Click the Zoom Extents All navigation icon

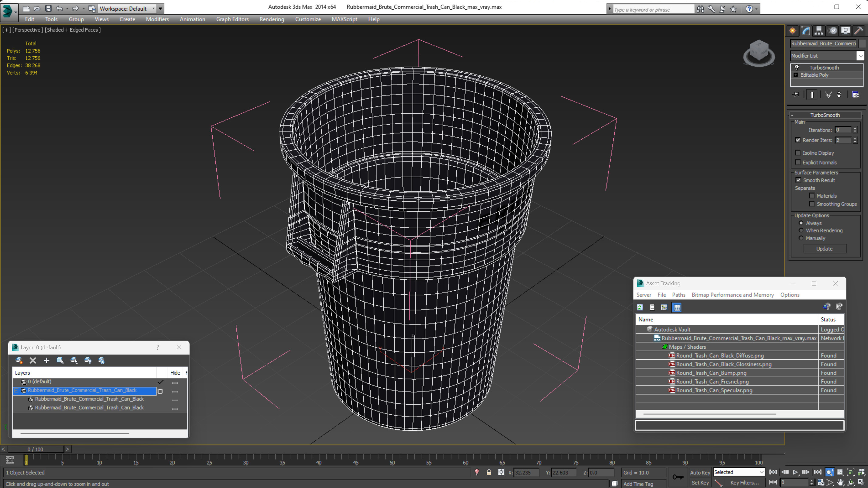(861, 472)
